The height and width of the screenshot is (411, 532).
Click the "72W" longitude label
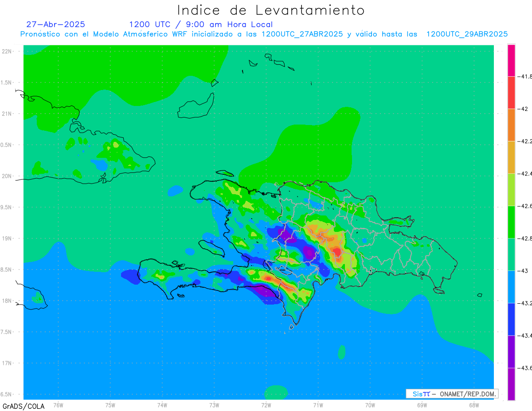(266, 405)
